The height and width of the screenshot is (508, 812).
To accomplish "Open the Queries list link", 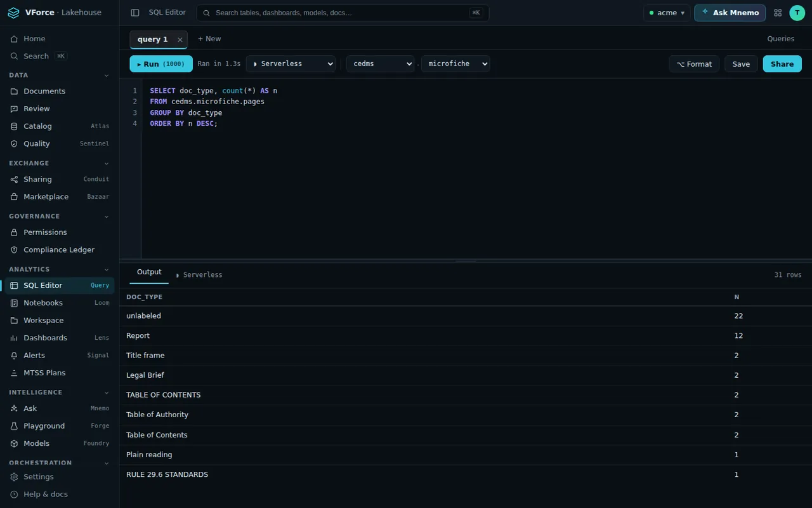I will [781, 39].
